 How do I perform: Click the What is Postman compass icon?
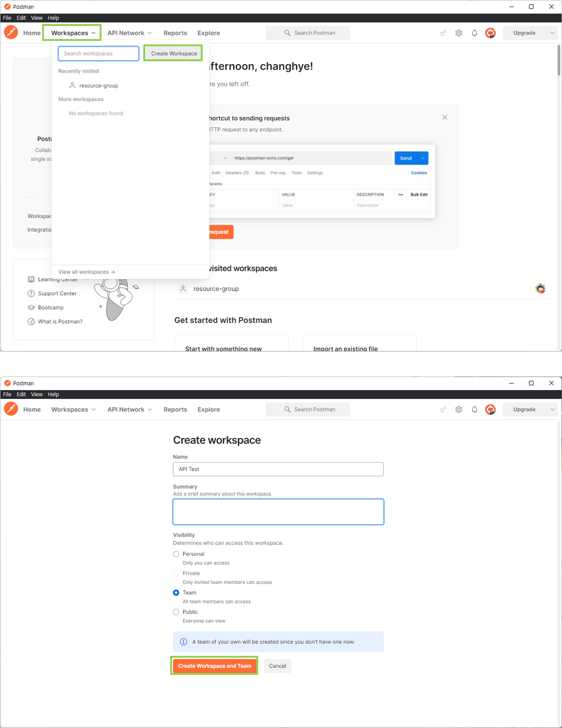pos(31,321)
